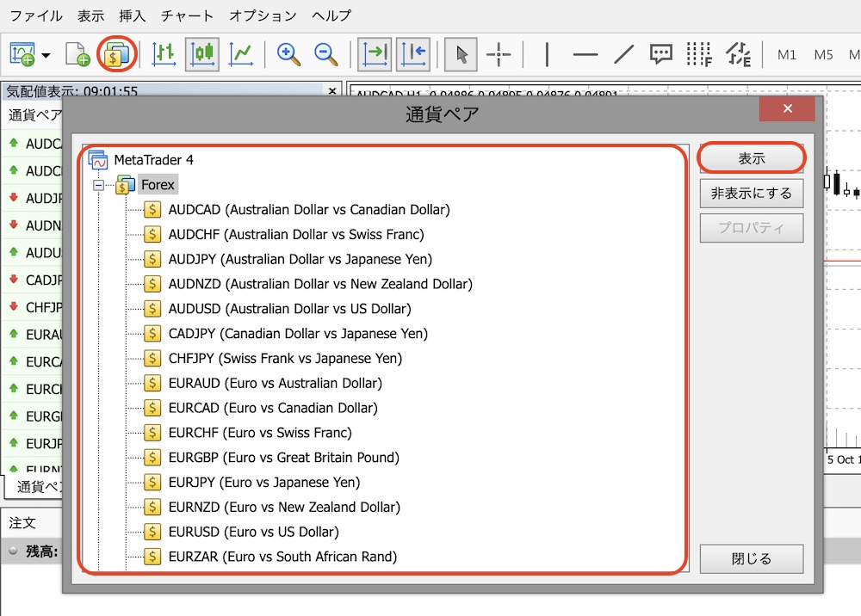
Task: Select the Fibonacci retracement tool
Action: [699, 54]
